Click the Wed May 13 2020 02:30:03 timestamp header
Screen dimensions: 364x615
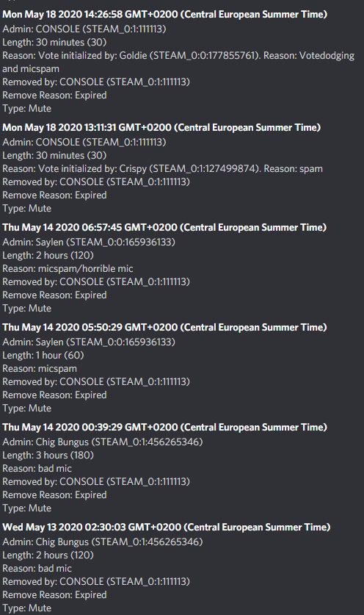(167, 527)
